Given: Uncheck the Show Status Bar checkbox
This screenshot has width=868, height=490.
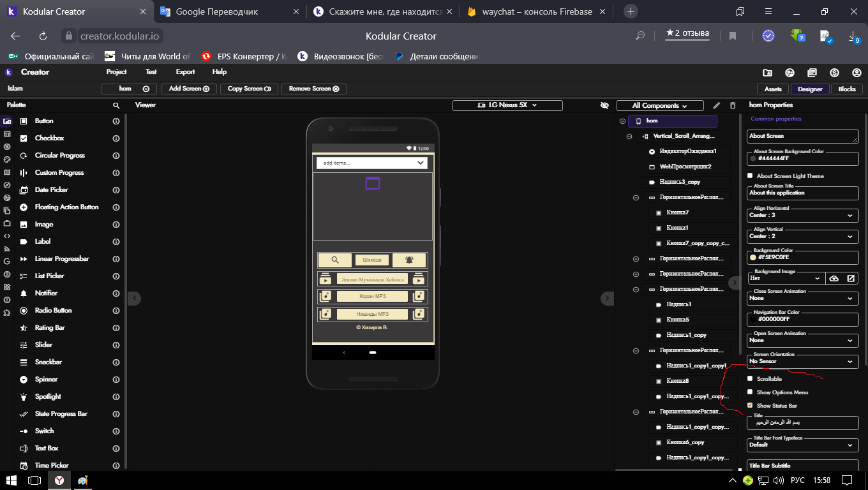Looking at the screenshot, I should pyautogui.click(x=751, y=405).
